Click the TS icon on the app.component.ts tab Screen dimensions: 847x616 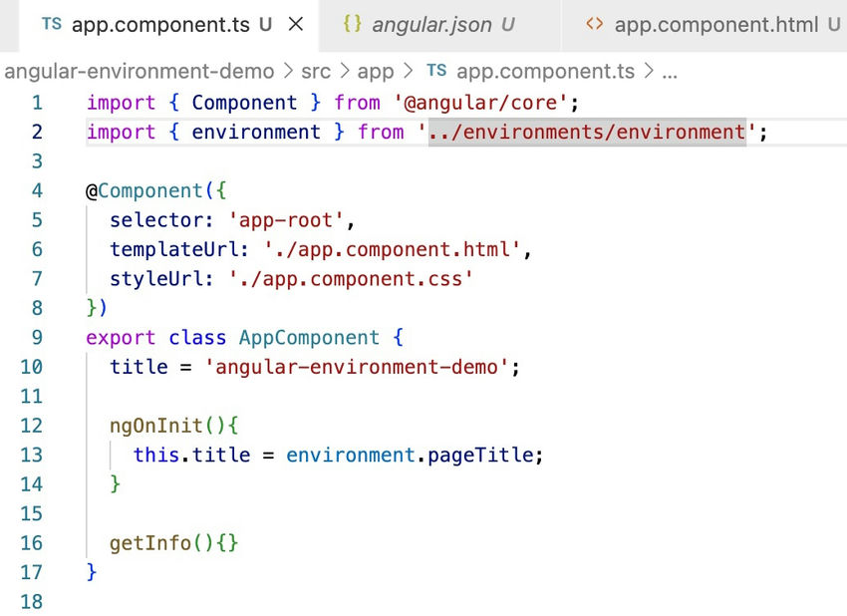51,24
